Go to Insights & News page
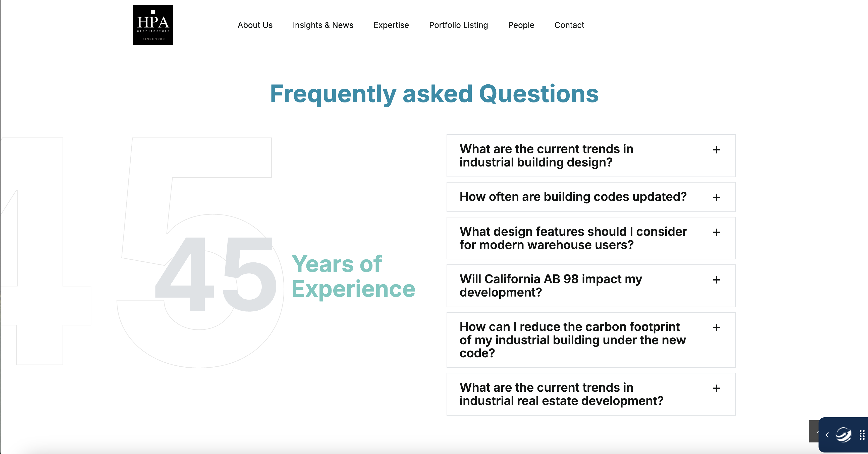The width and height of the screenshot is (868, 454). (323, 25)
